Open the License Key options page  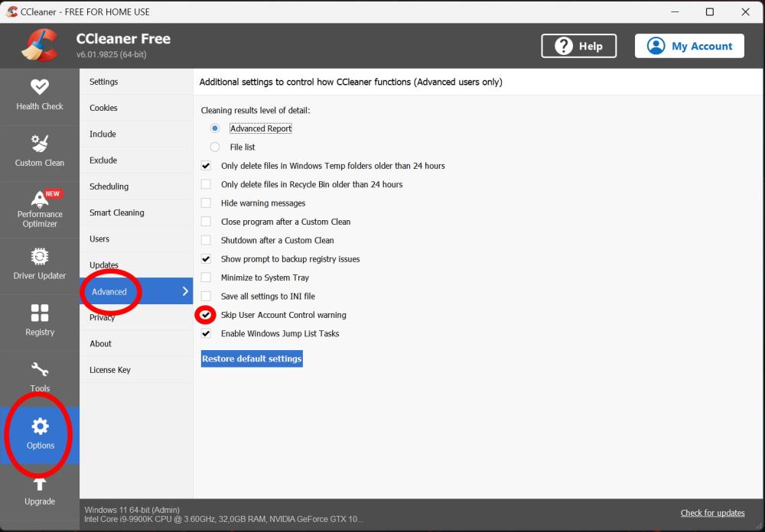coord(136,370)
